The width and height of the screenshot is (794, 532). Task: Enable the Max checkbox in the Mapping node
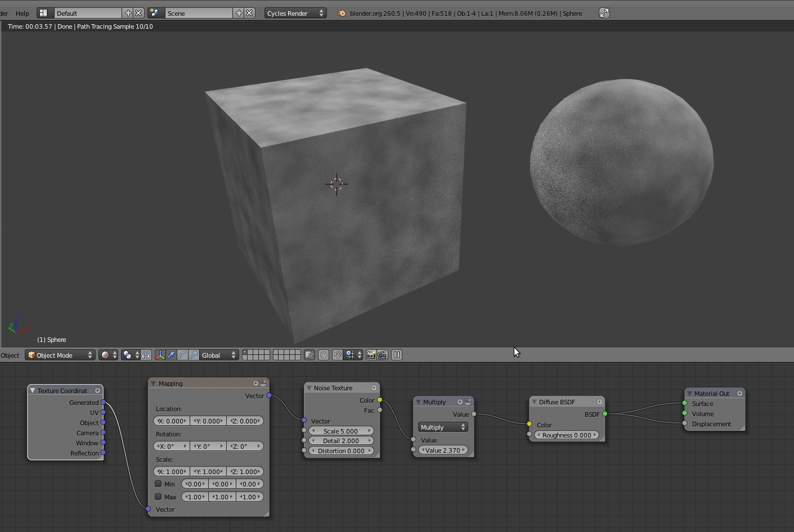click(x=158, y=497)
